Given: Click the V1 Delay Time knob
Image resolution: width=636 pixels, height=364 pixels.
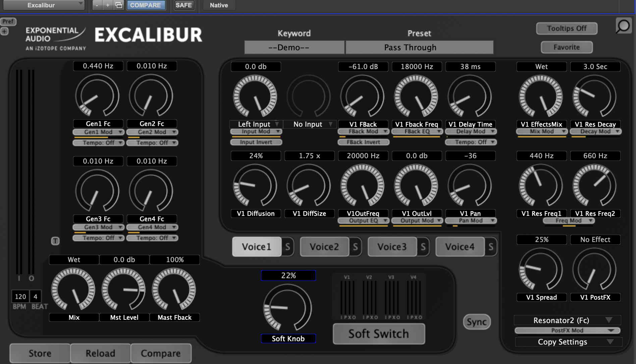Looking at the screenshot, I should (x=470, y=97).
